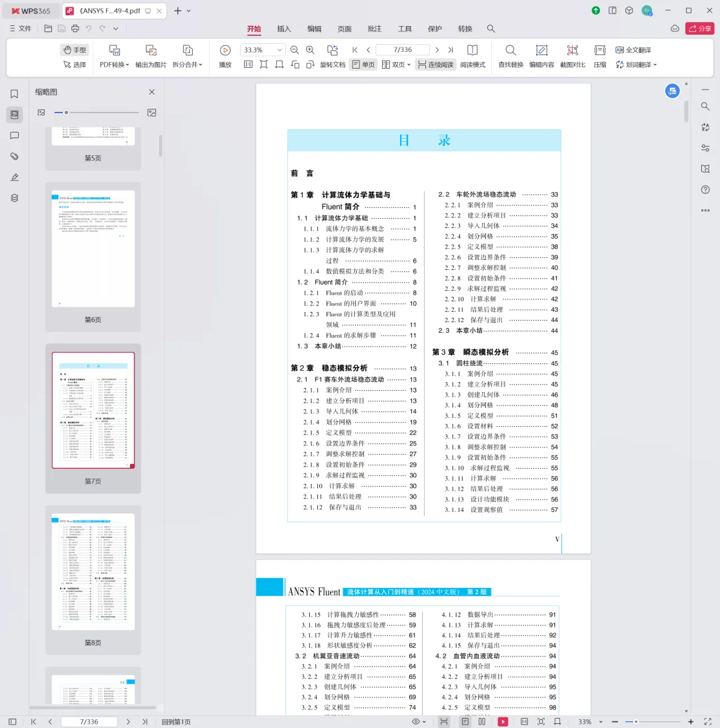Open layers panel in left sidebar

pyautogui.click(x=15, y=198)
